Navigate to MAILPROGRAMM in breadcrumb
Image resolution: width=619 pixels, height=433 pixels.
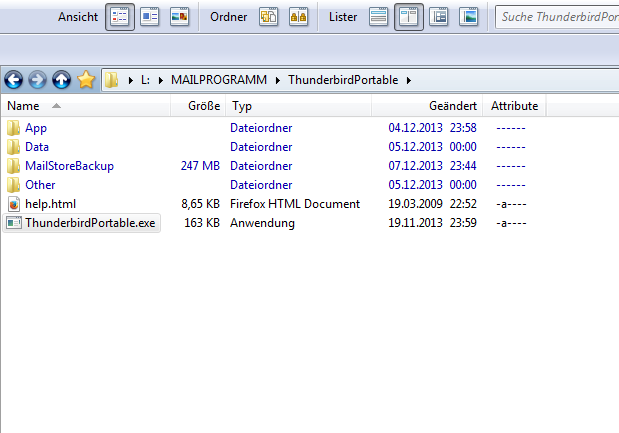pyautogui.click(x=219, y=80)
